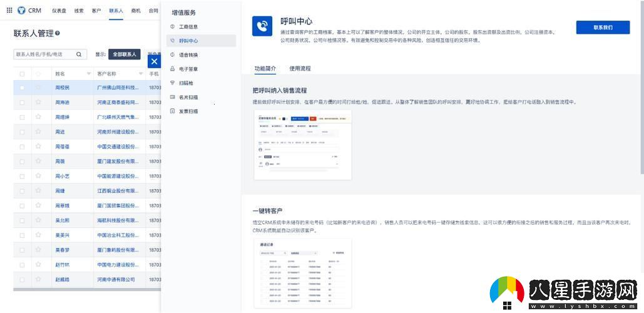Image resolution: width=644 pixels, height=313 pixels.
Task: Star the 海航科技股份 contact row
Action: [38, 220]
